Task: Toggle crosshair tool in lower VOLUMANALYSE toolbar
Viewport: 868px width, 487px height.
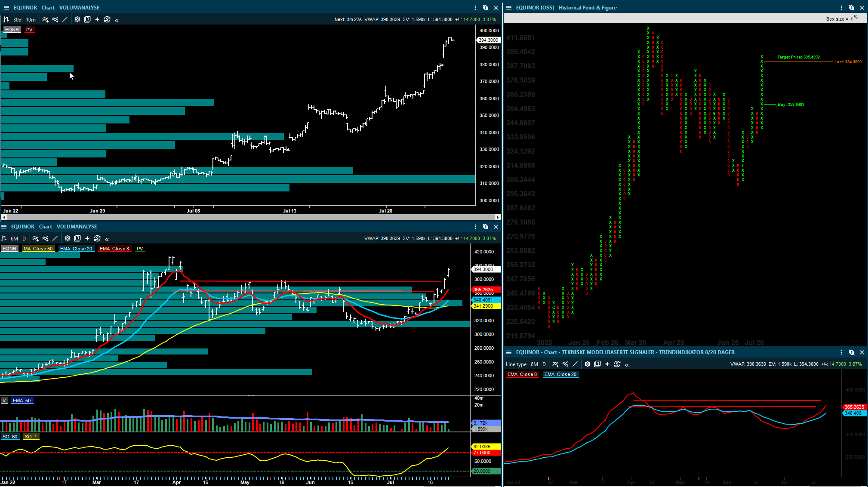Action: click(87, 238)
